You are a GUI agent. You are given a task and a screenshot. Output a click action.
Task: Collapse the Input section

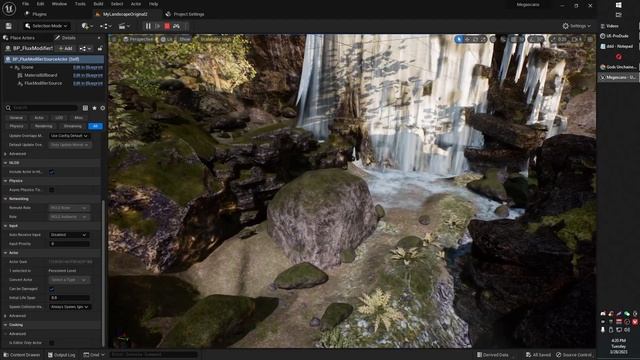pos(5,226)
